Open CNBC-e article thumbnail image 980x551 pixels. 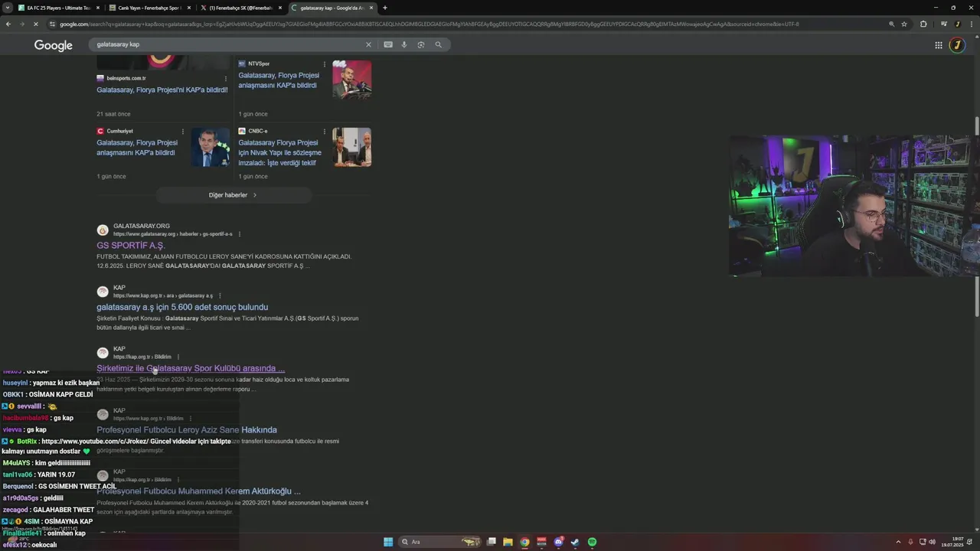[352, 147]
